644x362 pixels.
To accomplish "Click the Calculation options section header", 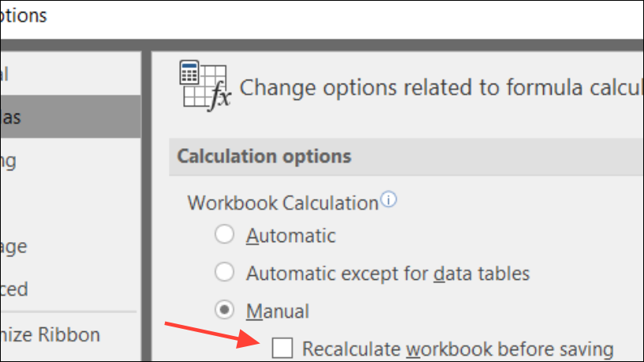I will click(264, 156).
